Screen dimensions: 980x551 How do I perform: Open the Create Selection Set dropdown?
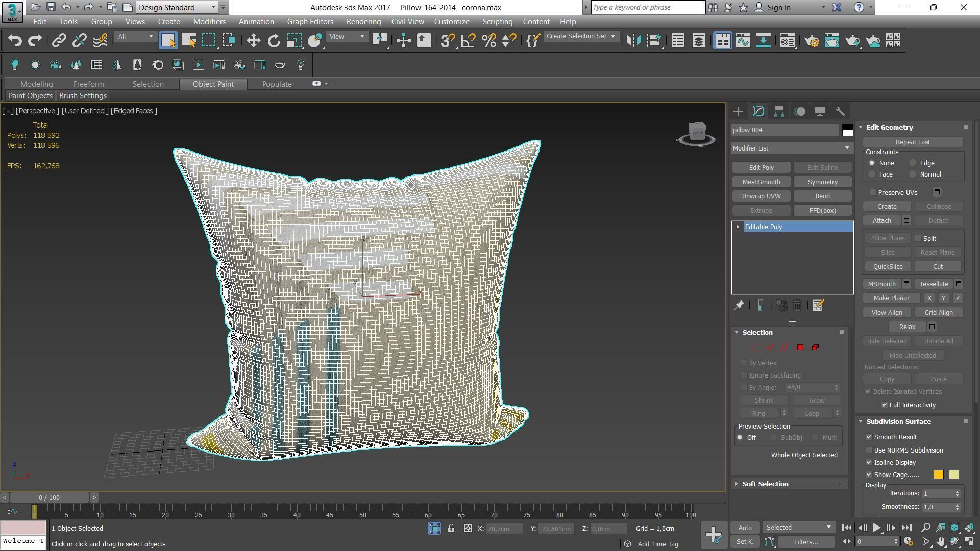581,36
